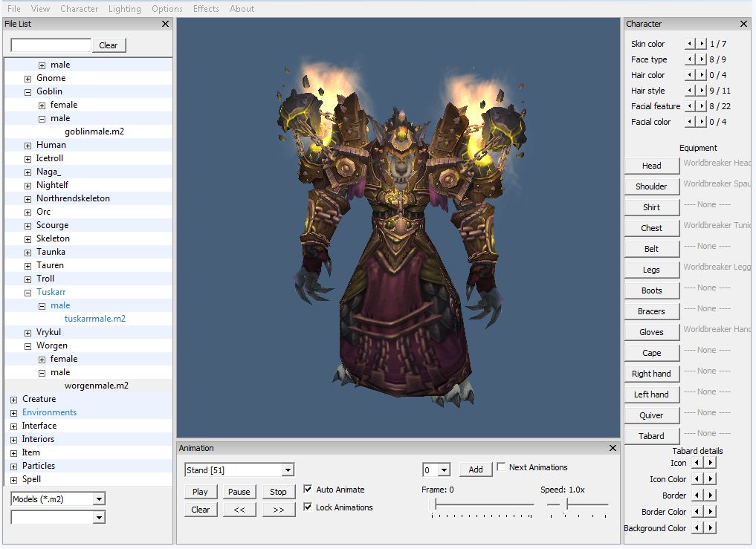This screenshot has width=756, height=549.
Task: Disable the Lock Animations checkbox
Action: click(308, 507)
